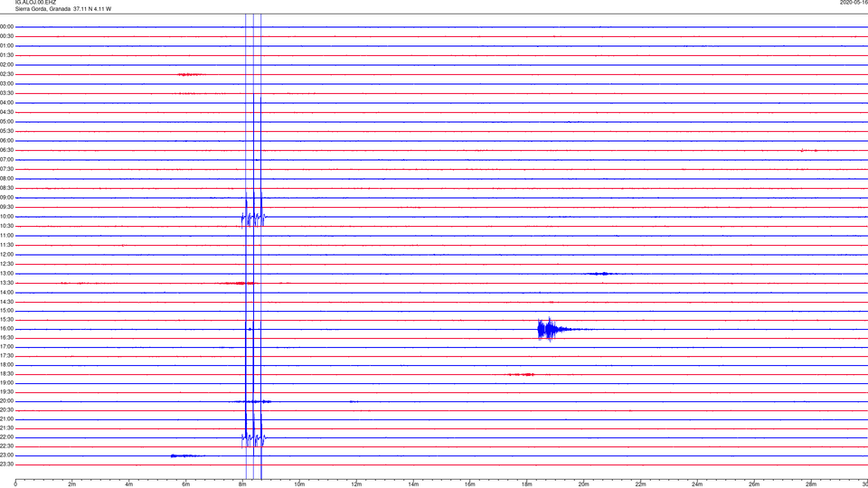Image resolution: width=868 pixels, height=488 pixels.
Task: Select the red event on the 18:30 trace
Action: click(x=522, y=374)
